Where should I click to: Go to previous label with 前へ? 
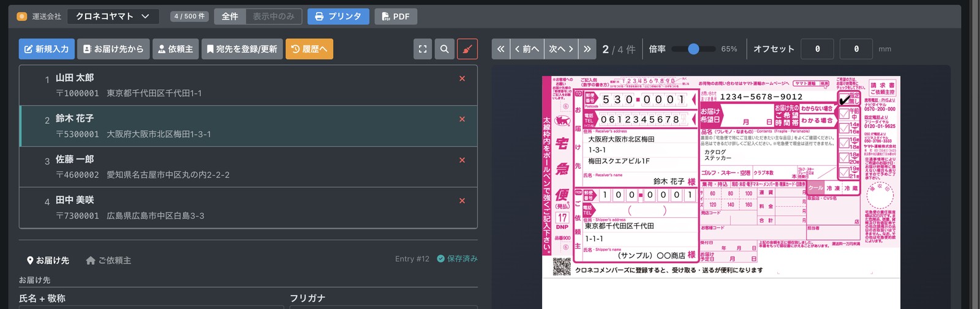(x=527, y=49)
